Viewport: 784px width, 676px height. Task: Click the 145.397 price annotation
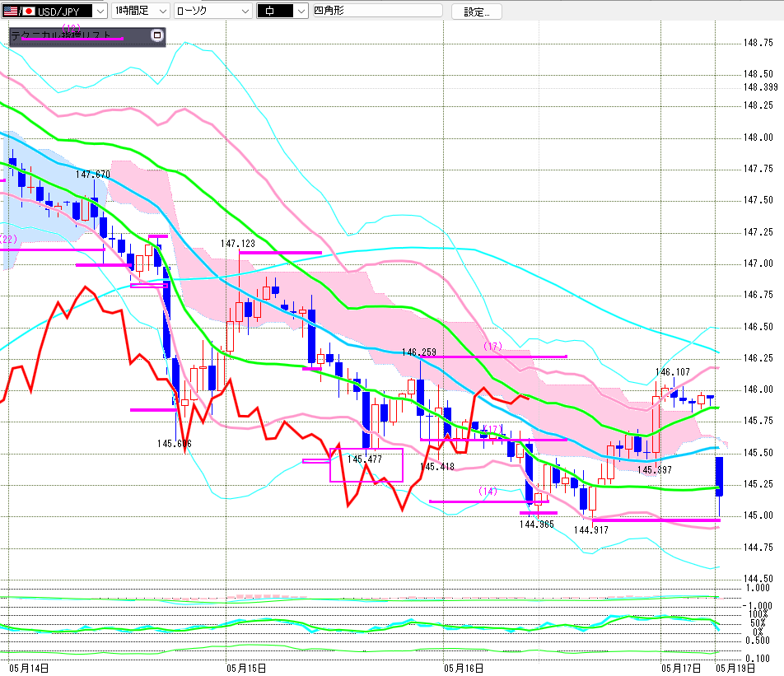click(x=655, y=470)
